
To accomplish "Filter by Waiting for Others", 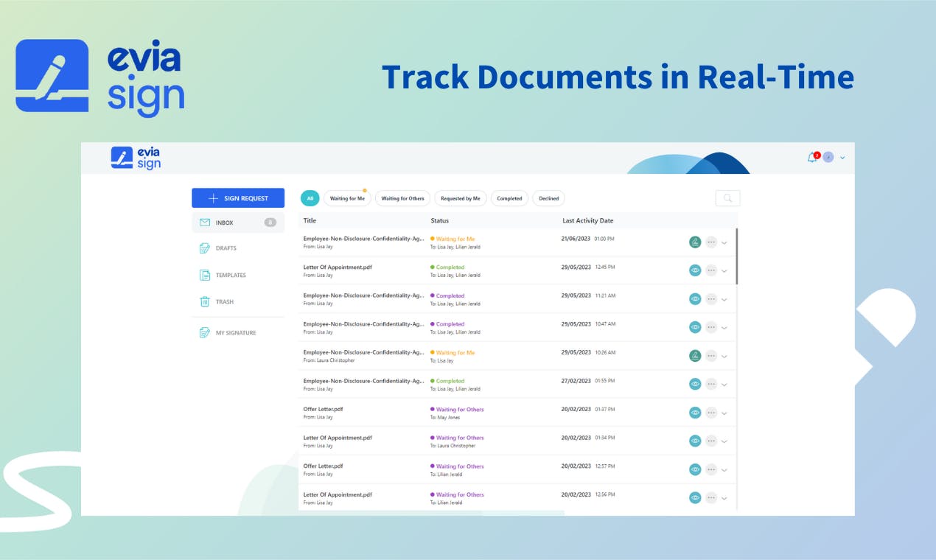I will coord(402,198).
